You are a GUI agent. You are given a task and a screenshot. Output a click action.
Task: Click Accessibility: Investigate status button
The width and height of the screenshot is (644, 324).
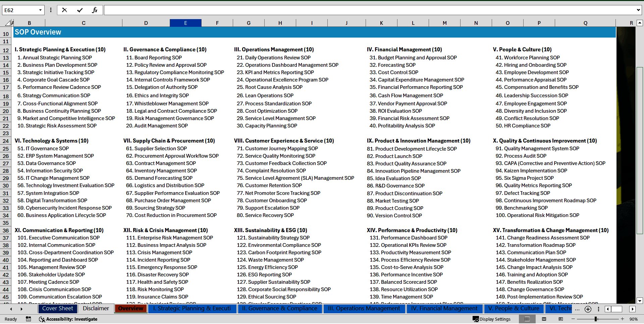[68, 319]
